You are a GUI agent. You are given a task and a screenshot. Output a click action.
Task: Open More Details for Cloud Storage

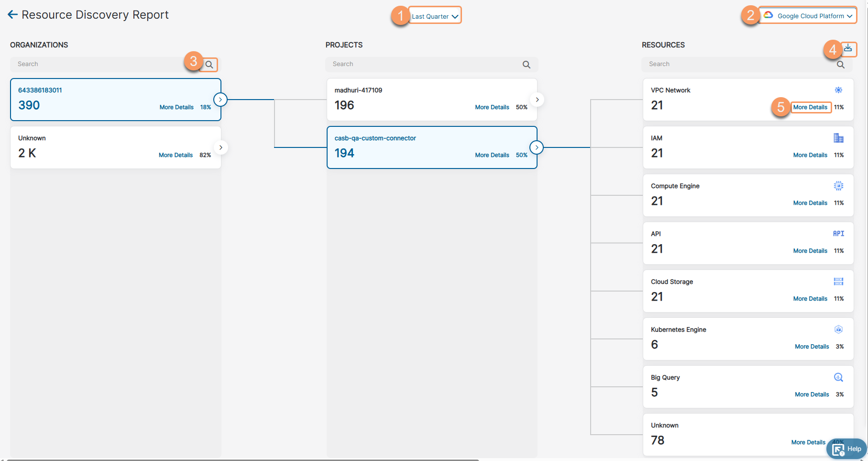click(x=810, y=299)
